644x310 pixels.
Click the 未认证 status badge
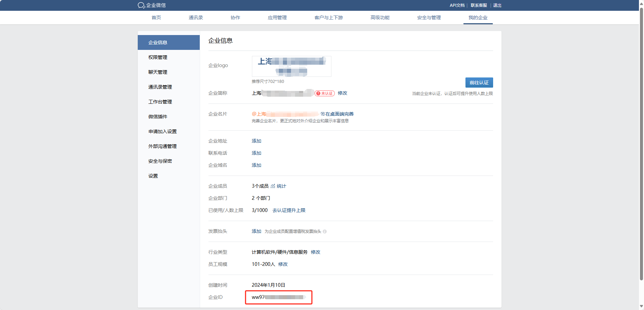325,93
